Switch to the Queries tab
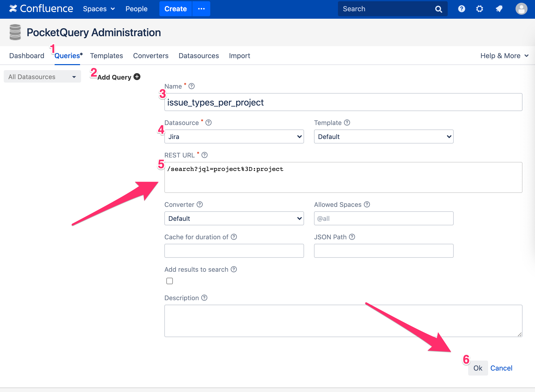Viewport: 535px width, 392px height. pos(67,56)
